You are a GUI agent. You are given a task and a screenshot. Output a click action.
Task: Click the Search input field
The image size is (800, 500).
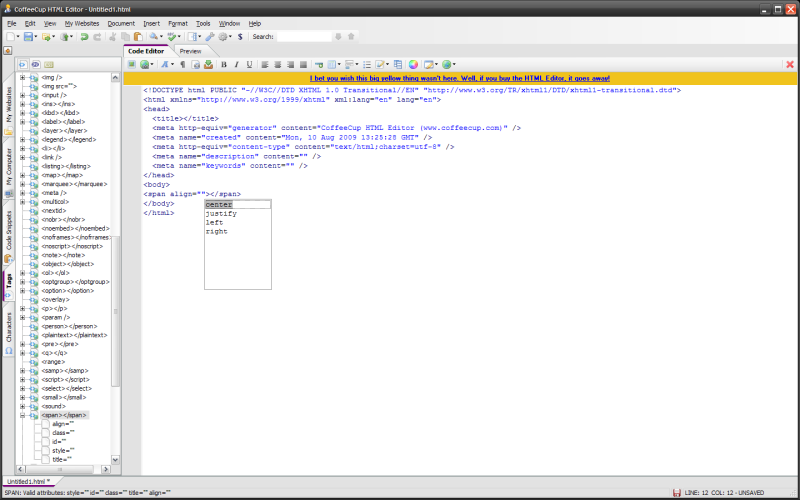click(304, 37)
